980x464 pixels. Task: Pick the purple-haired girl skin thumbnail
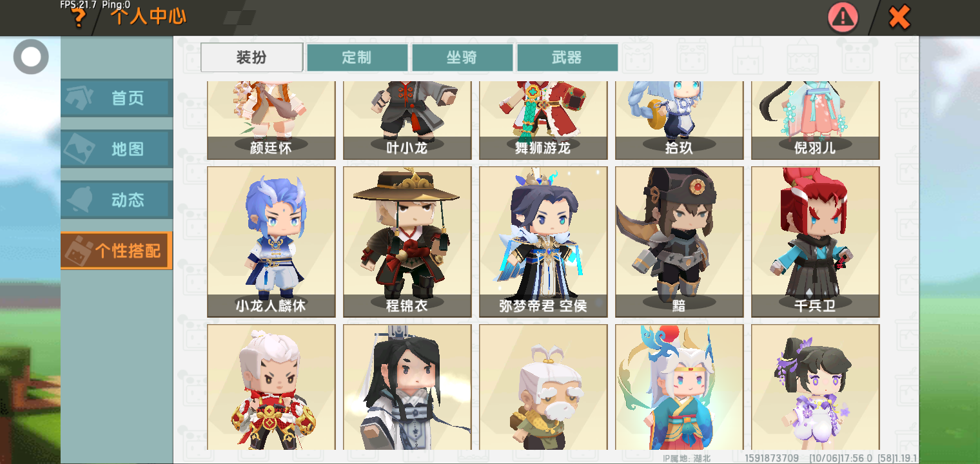pos(816,387)
